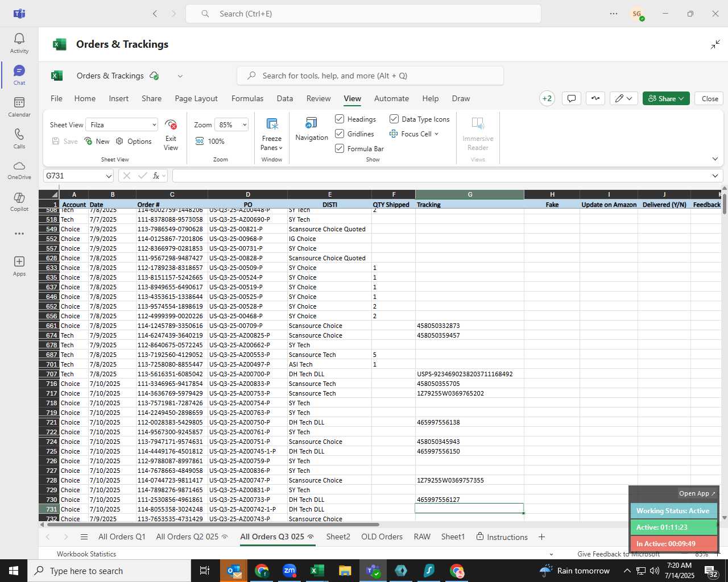Viewport: 728px width, 582px height.
Task: Toggle the Headings checkbox
Action: tap(340, 119)
